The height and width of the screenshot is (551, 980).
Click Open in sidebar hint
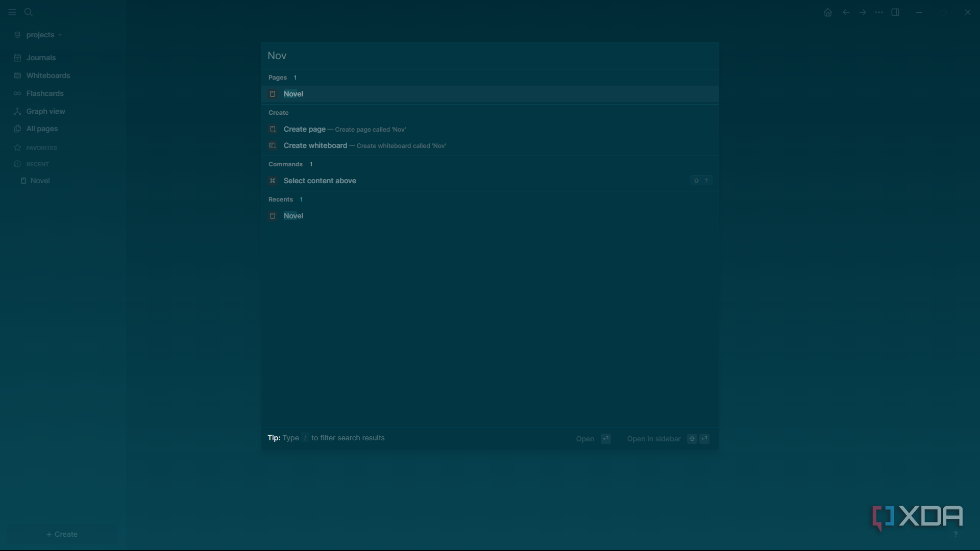668,439
